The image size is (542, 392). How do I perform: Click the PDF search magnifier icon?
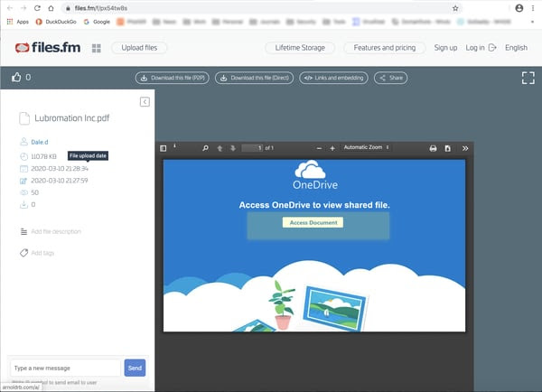click(x=205, y=148)
